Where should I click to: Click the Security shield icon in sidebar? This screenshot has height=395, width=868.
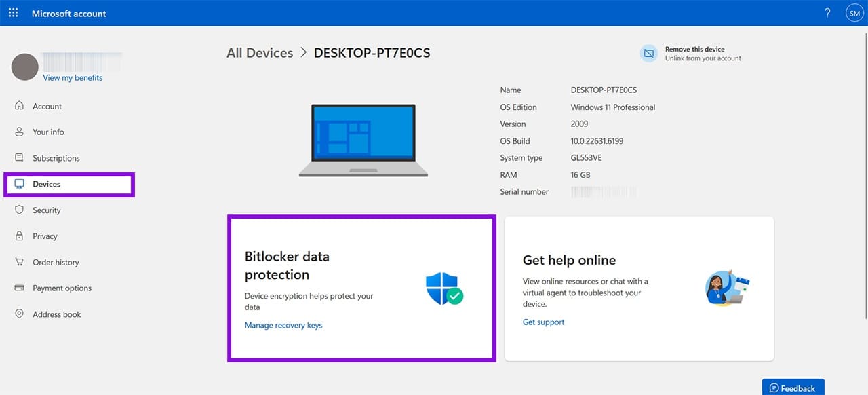pyautogui.click(x=19, y=210)
